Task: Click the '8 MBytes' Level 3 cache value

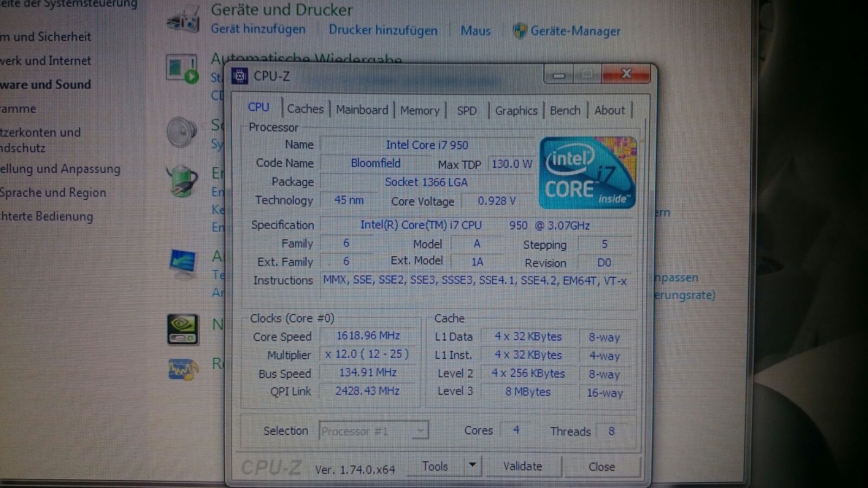Action: click(x=528, y=391)
